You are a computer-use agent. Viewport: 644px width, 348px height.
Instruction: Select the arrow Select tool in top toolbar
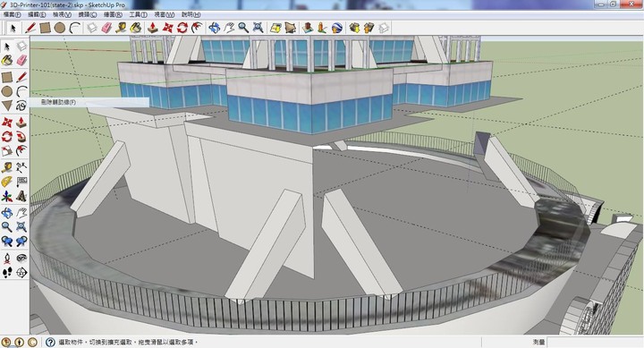[13, 28]
